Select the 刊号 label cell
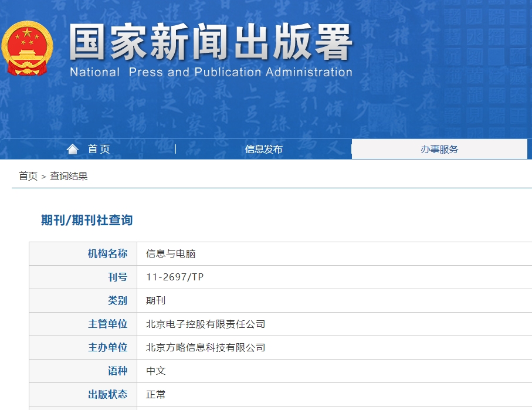Image resolution: width=532 pixels, height=410 pixels. tap(83, 277)
